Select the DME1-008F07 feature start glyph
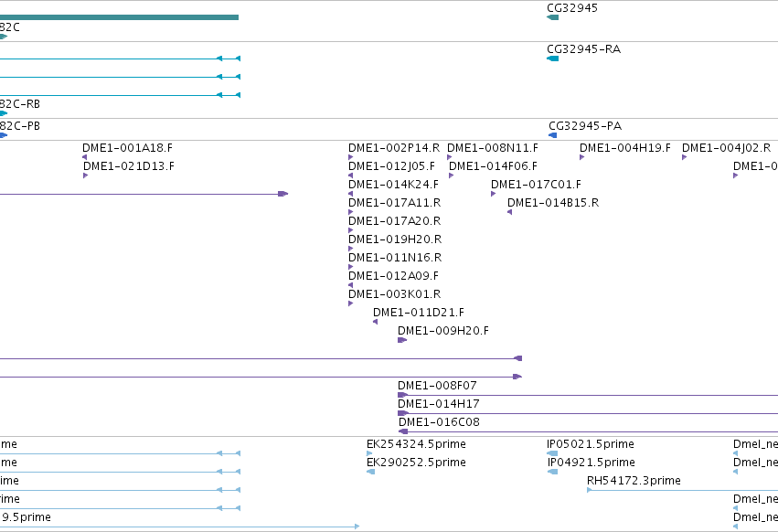The width and height of the screenshot is (778, 532). tap(403, 395)
